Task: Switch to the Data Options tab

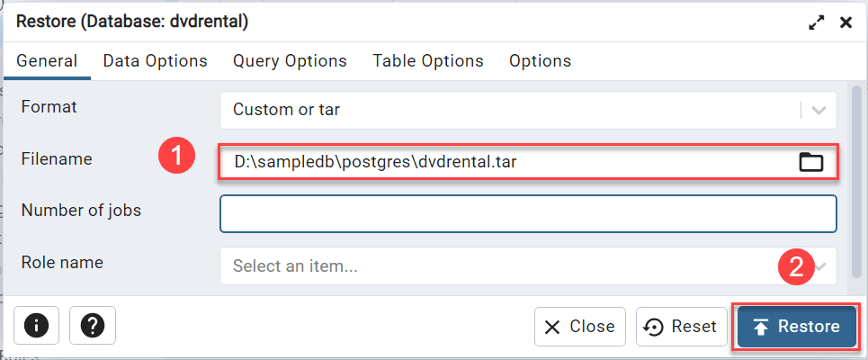Action: click(x=155, y=61)
